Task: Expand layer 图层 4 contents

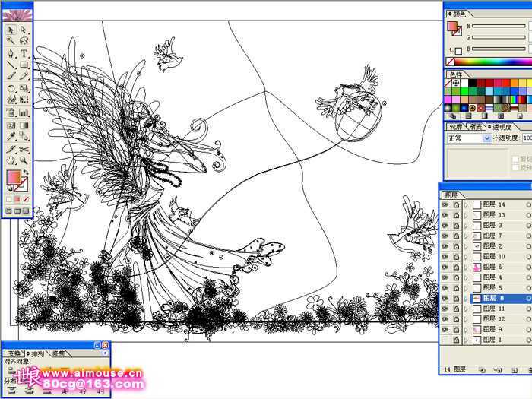Action: click(x=467, y=277)
